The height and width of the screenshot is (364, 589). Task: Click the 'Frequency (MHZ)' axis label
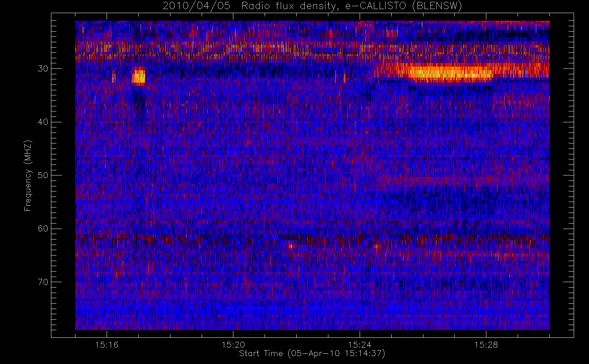click(28, 175)
